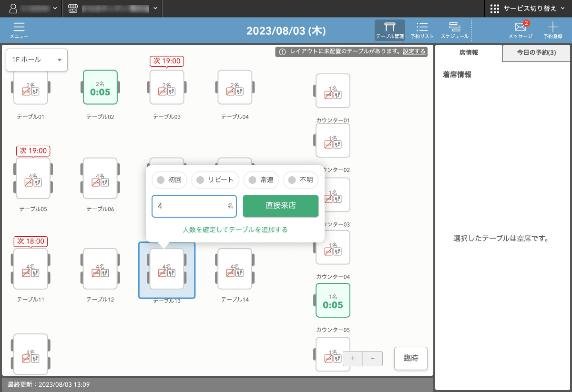
Task: Switch to 席情報 tab
Action: 469,53
